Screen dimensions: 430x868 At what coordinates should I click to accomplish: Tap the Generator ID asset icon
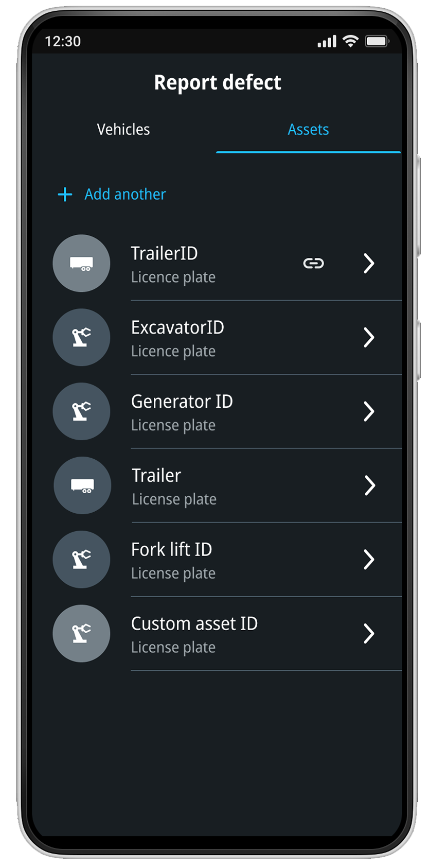81,412
